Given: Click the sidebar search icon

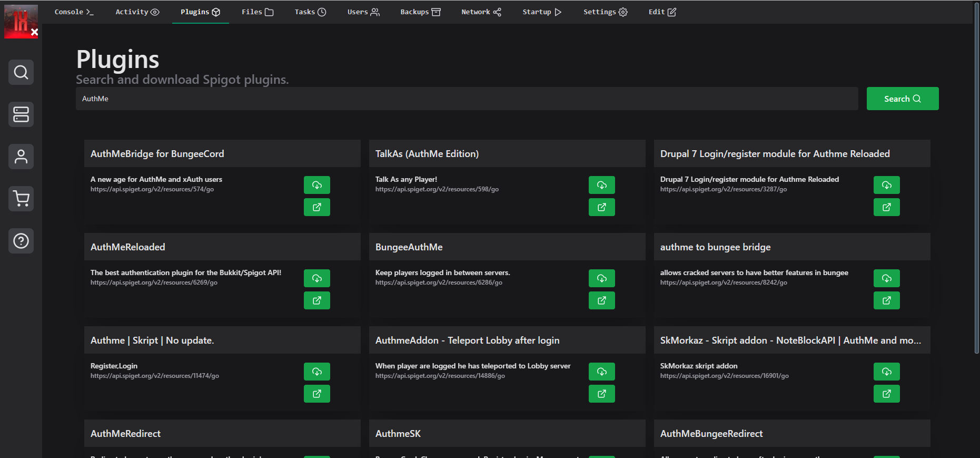Looking at the screenshot, I should click(21, 72).
